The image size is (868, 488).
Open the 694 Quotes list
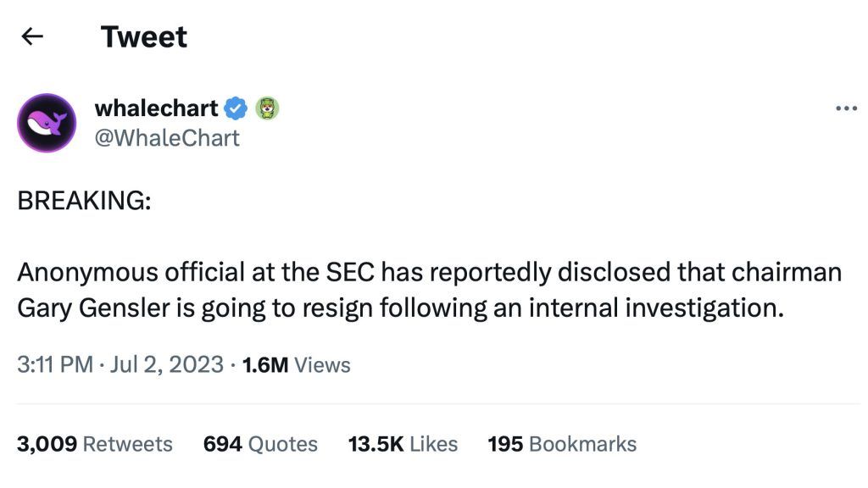pyautogui.click(x=260, y=444)
